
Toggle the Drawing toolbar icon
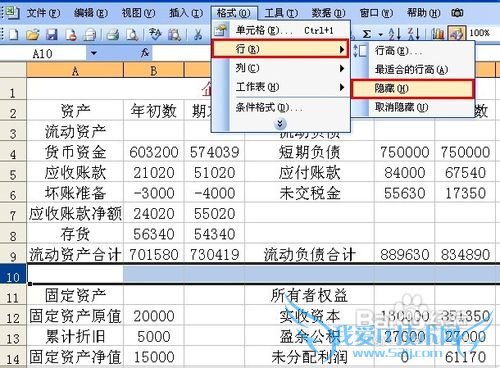coord(457,33)
